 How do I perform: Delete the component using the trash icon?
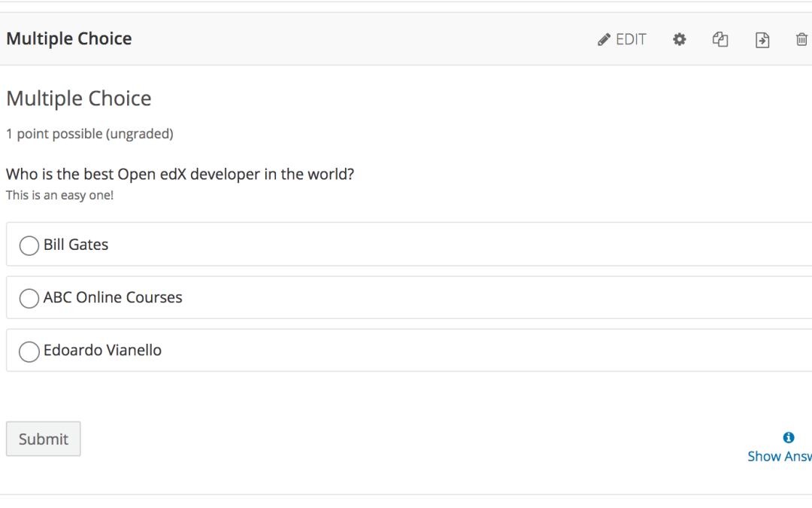tap(801, 40)
